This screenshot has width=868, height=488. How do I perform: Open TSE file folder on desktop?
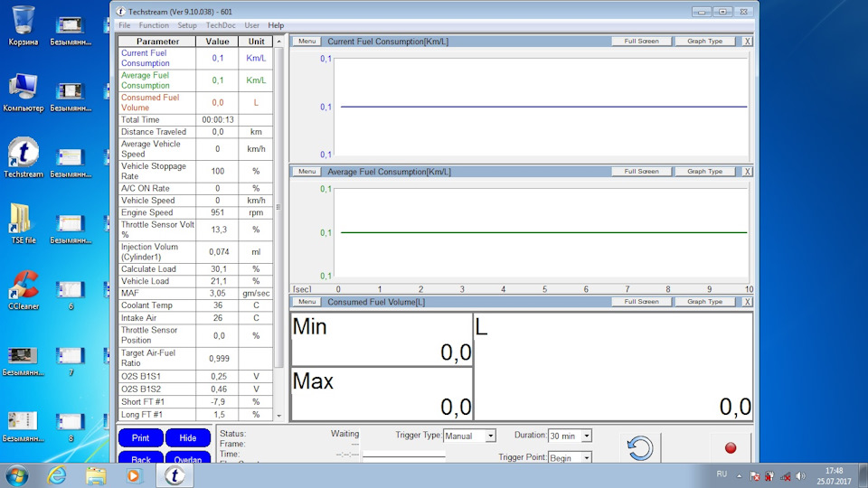coord(24,223)
